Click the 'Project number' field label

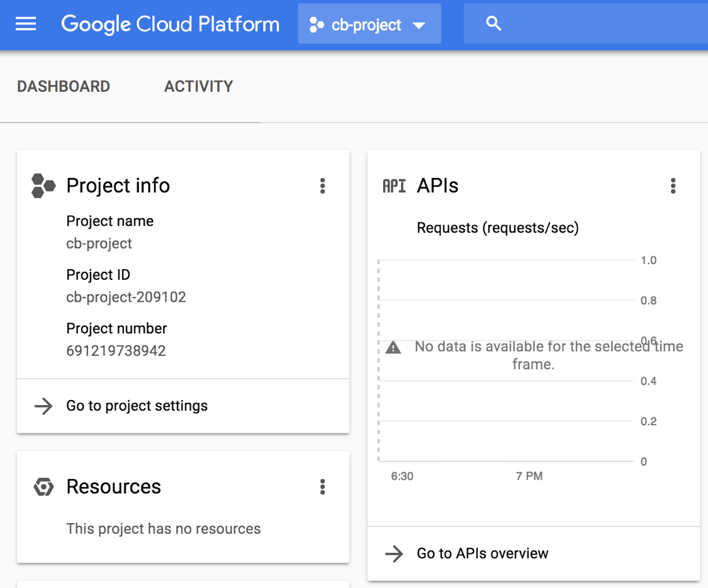116,328
